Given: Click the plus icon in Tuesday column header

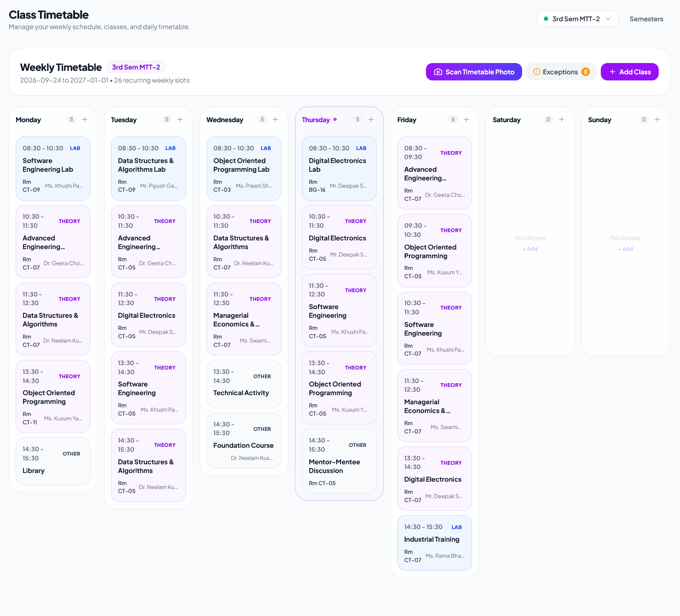Looking at the screenshot, I should pos(180,120).
